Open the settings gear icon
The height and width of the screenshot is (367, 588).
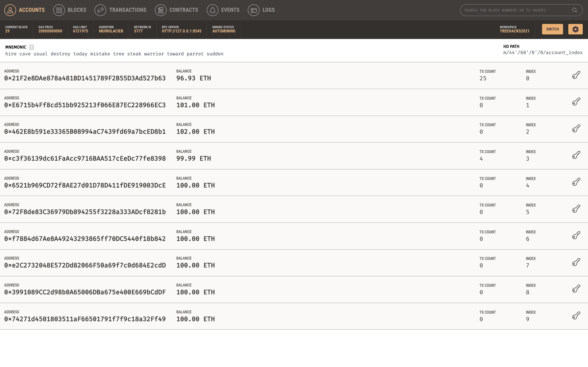(575, 29)
